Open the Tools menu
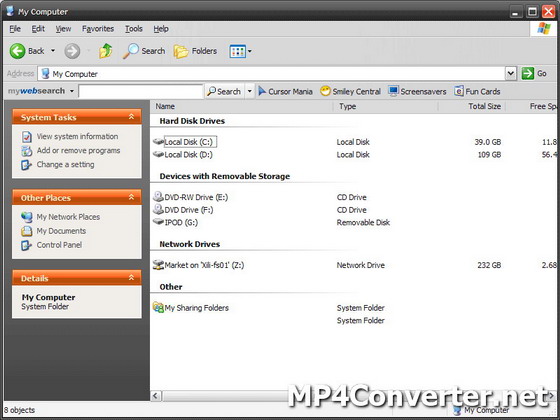 coord(134,29)
